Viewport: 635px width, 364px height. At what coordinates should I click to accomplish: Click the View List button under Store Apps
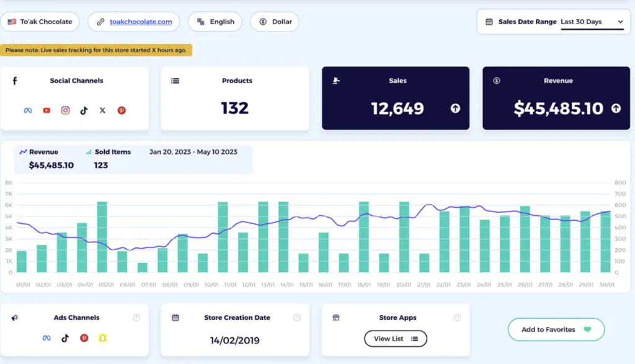tap(395, 339)
